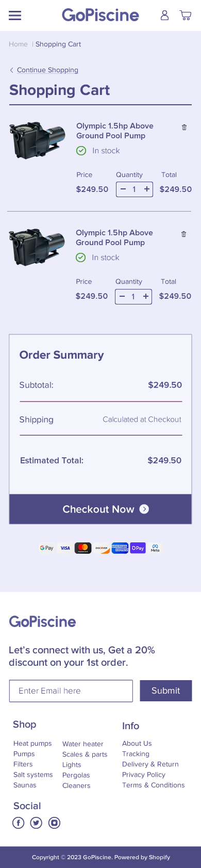Open the Instagram social icon
The image size is (201, 868).
click(54, 823)
